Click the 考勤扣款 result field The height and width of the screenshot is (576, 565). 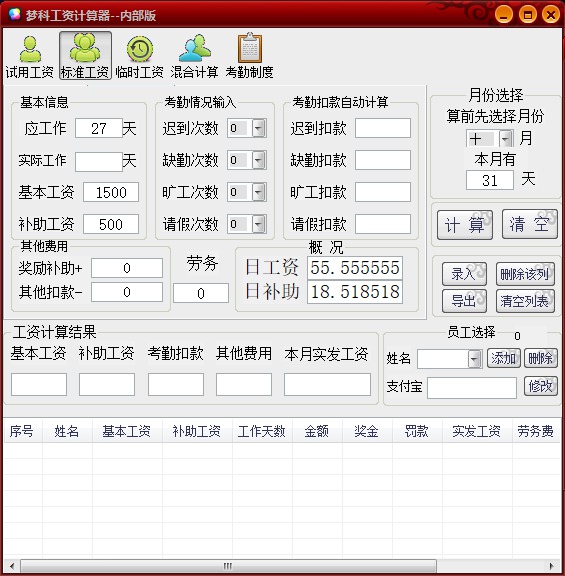coord(176,385)
